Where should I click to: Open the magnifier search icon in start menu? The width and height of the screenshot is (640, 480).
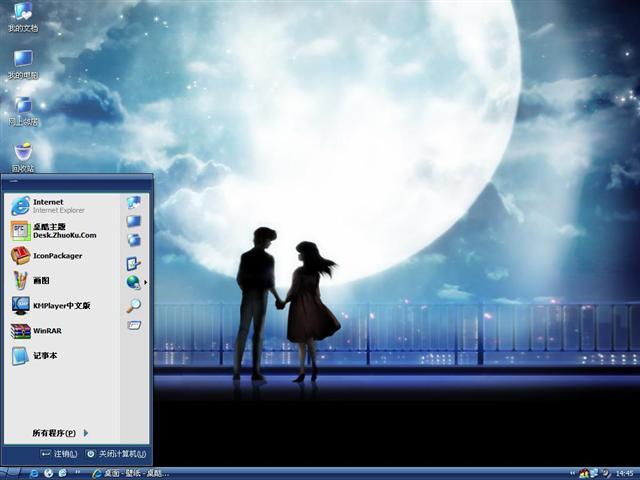(133, 306)
